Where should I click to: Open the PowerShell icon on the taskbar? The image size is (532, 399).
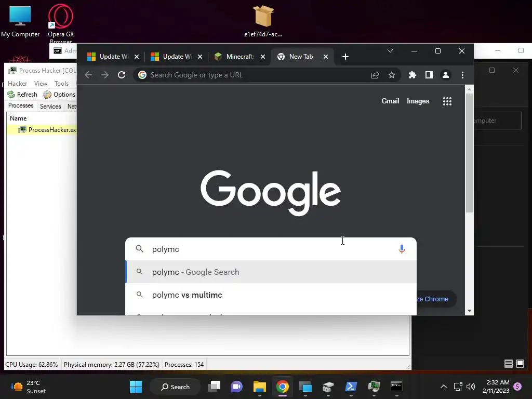click(351, 387)
